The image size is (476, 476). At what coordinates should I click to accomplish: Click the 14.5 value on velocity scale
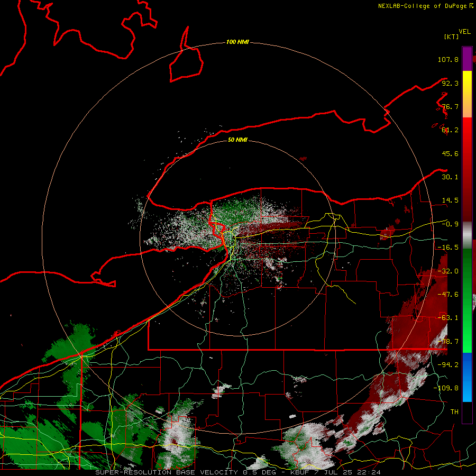pos(450,200)
